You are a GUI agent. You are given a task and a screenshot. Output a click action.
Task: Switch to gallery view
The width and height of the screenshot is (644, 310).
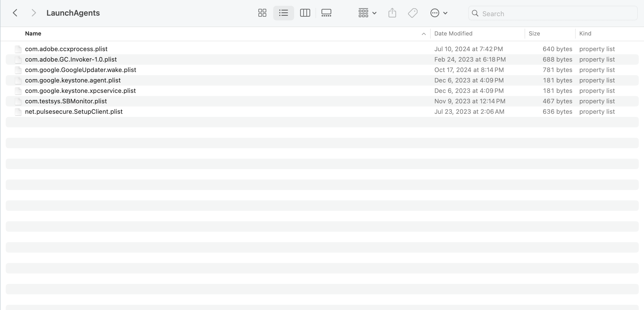click(326, 13)
